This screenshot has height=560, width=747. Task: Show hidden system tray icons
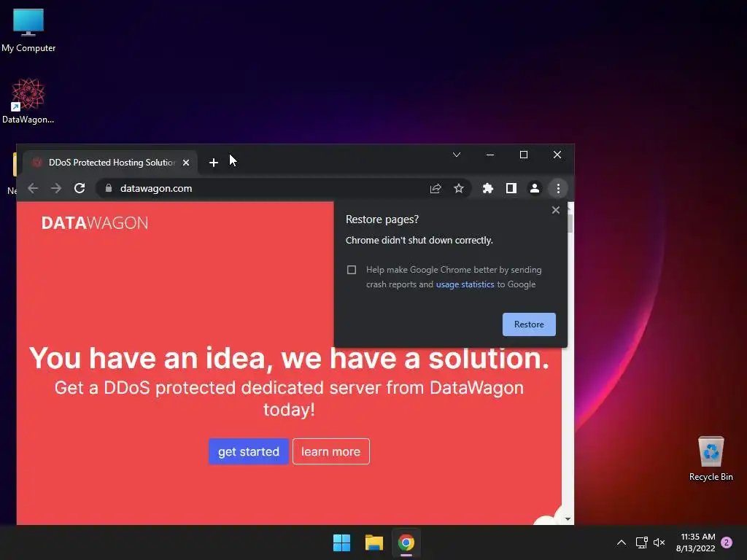(622, 542)
